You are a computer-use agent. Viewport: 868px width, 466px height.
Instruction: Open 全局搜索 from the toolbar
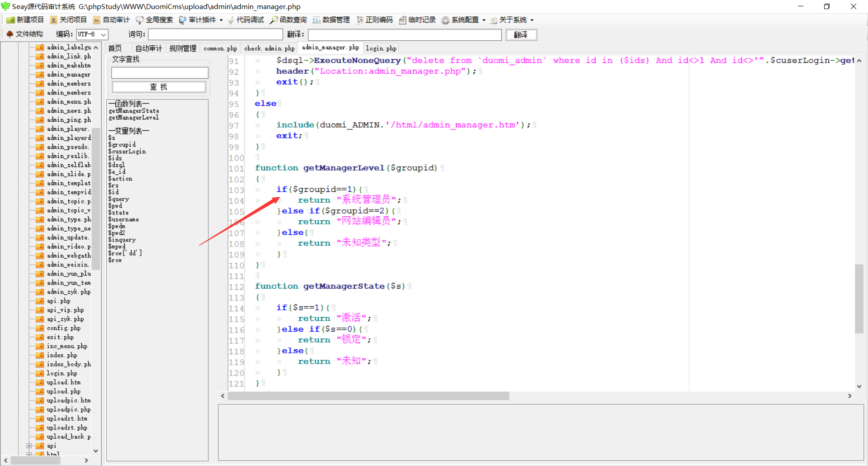click(154, 20)
